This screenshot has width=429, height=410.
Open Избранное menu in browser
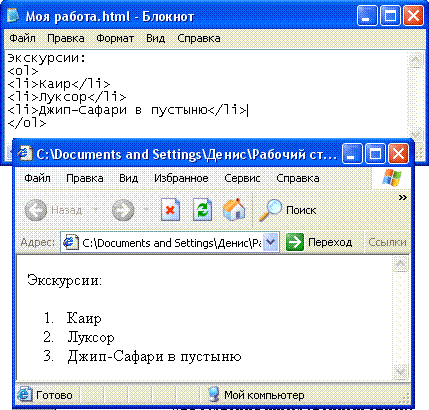coord(181,178)
